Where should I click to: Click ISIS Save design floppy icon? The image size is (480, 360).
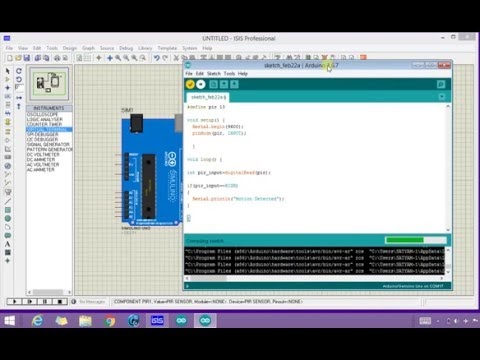point(27,58)
